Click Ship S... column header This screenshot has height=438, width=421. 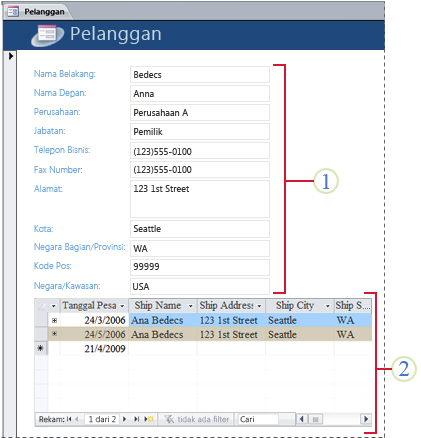coord(353,306)
